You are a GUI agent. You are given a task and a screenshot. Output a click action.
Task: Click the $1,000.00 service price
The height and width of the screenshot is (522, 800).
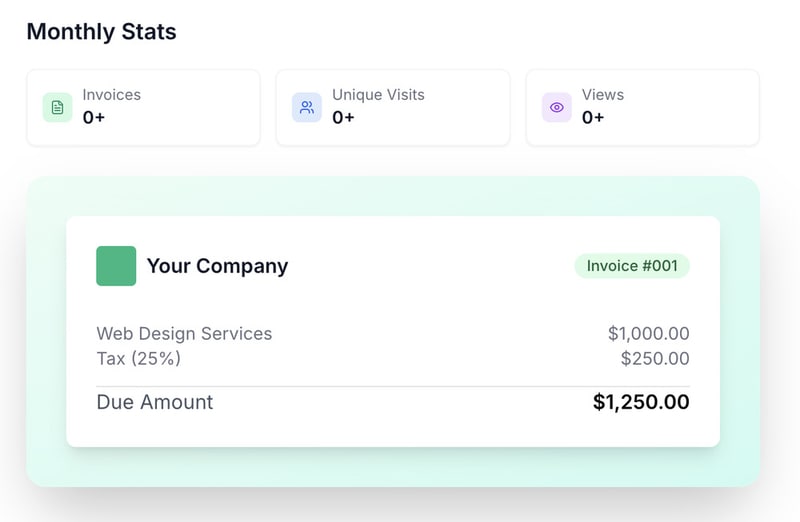[648, 334]
